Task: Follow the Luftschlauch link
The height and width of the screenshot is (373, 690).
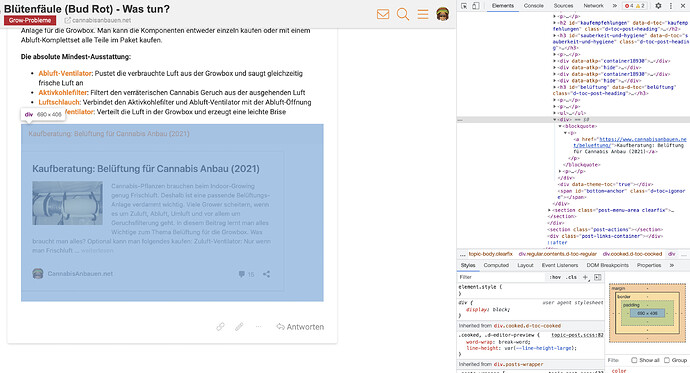Action: tap(59, 102)
